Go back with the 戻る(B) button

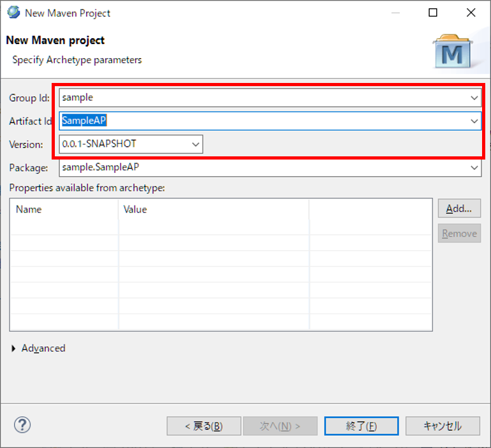point(204,426)
